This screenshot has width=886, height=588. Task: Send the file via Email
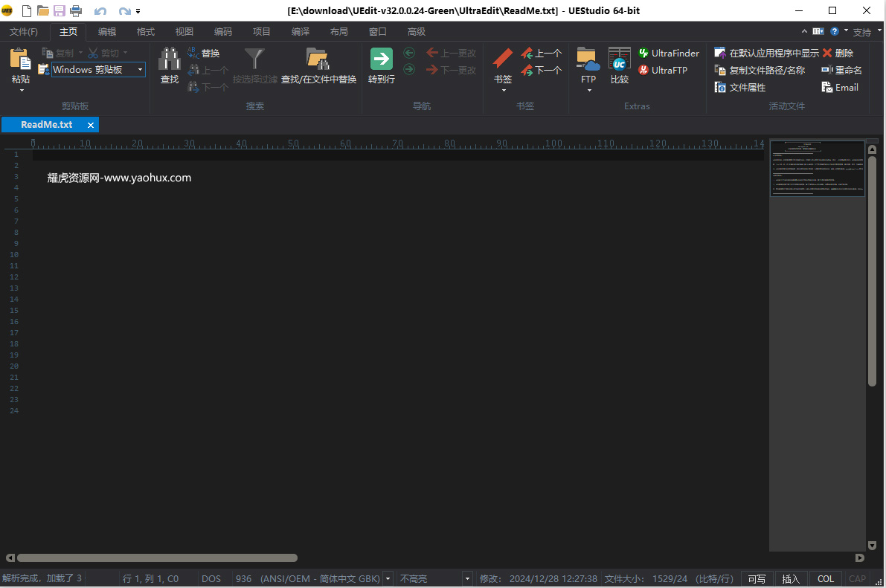pyautogui.click(x=839, y=87)
